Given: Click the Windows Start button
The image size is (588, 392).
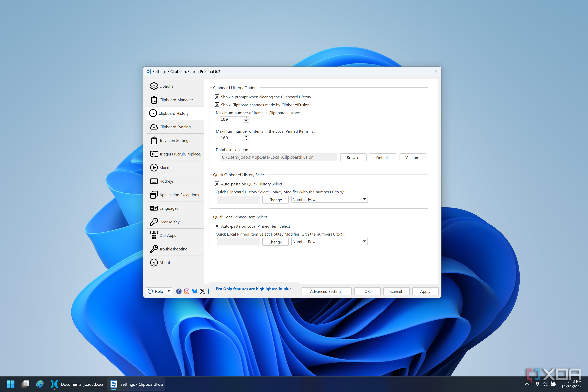Looking at the screenshot, I should (x=11, y=384).
